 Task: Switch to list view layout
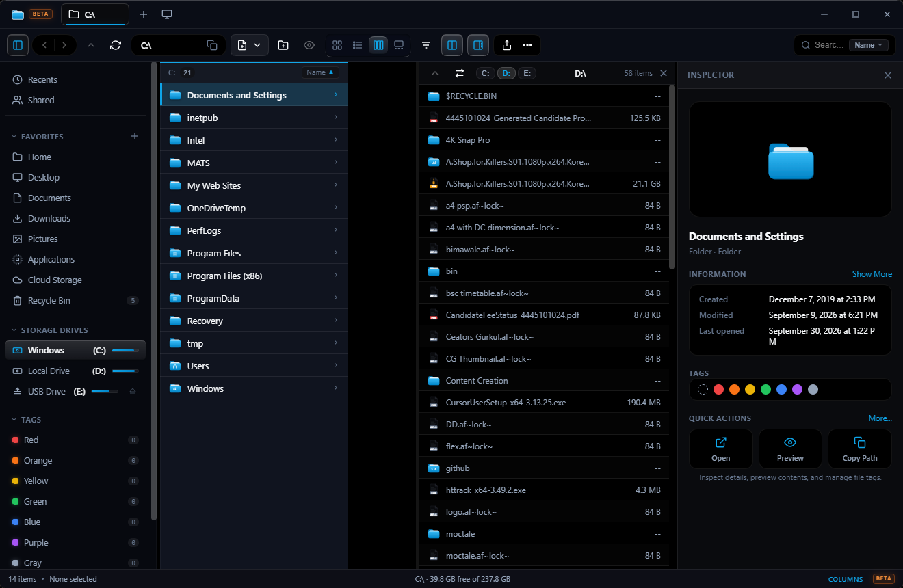(x=357, y=45)
